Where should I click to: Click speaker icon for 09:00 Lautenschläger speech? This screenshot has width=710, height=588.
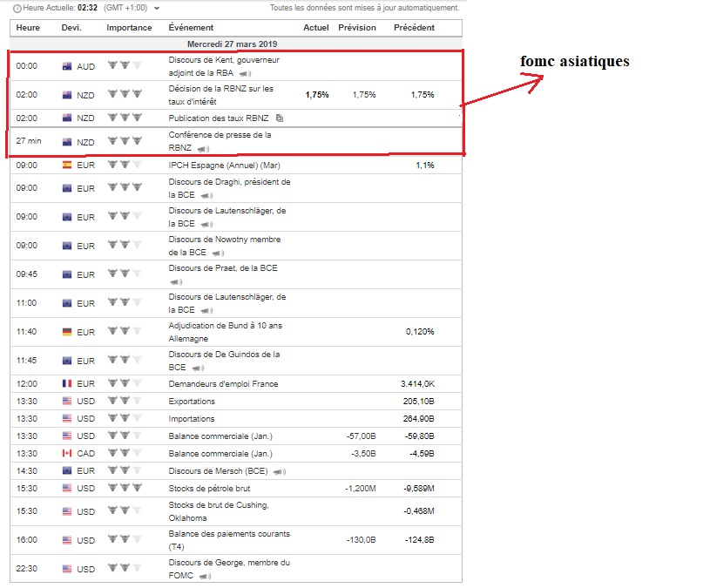[206, 225]
